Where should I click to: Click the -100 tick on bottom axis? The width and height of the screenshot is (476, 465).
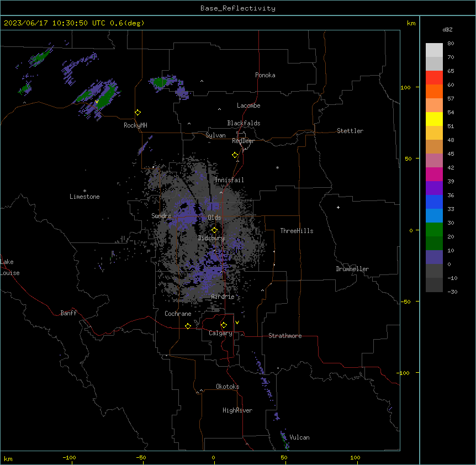pyautogui.click(x=69, y=457)
